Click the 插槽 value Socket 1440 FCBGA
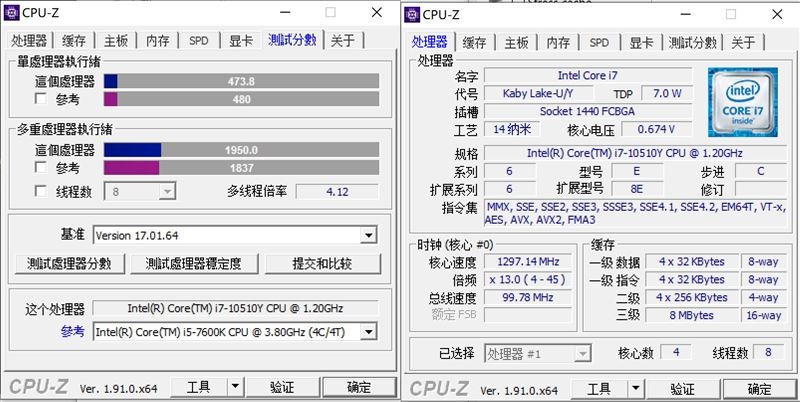 [x=588, y=111]
